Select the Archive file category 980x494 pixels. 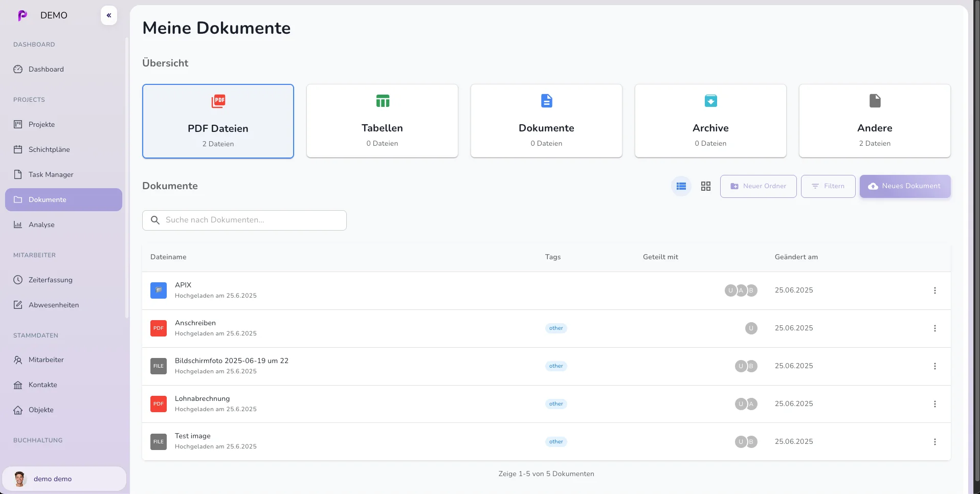coord(710,121)
